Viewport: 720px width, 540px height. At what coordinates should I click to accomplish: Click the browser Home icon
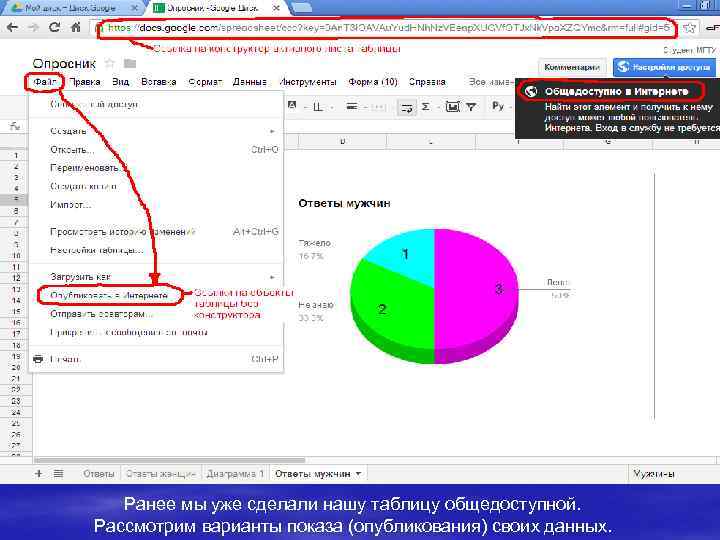(76, 27)
